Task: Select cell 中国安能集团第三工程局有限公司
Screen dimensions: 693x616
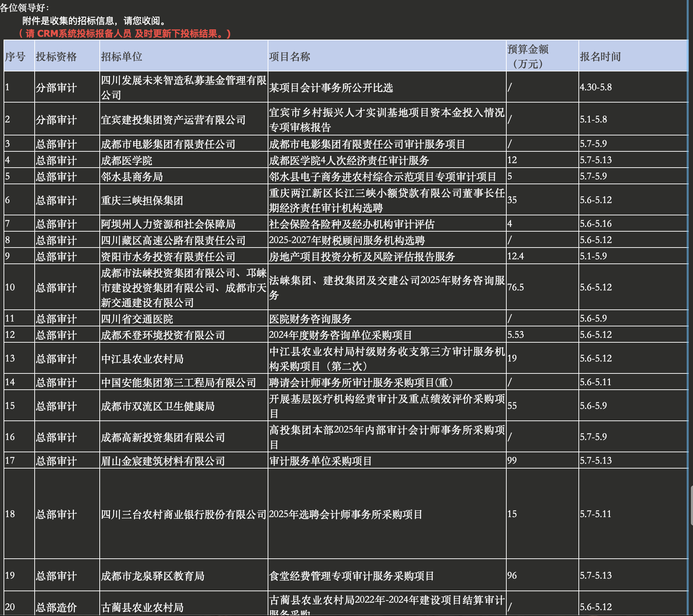Action: (x=184, y=382)
